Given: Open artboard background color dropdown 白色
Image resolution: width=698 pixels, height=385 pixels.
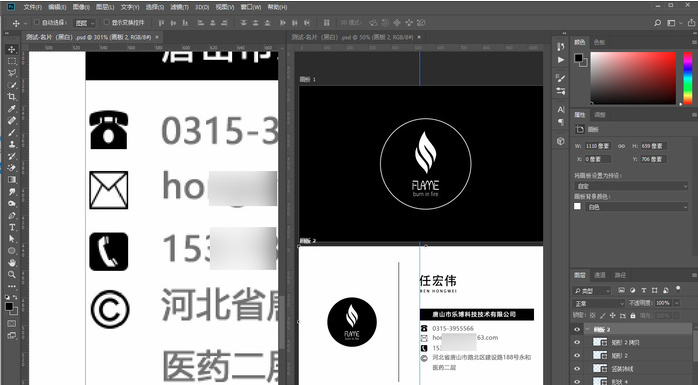Looking at the screenshot, I should [x=637, y=207].
